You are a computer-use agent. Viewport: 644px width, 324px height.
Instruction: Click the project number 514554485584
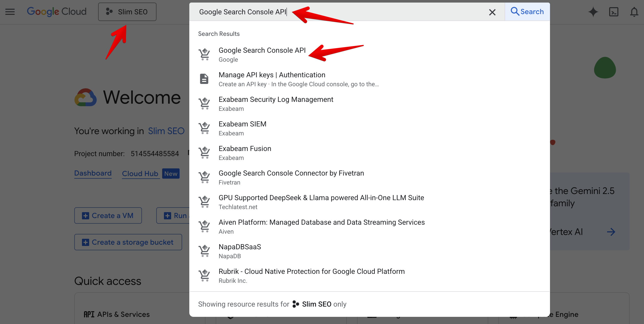[x=155, y=154]
